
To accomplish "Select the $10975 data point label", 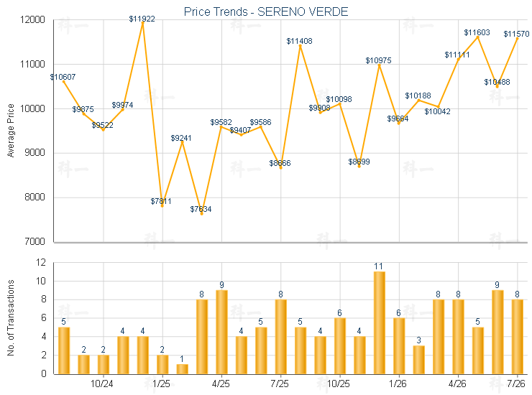I will point(378,60).
